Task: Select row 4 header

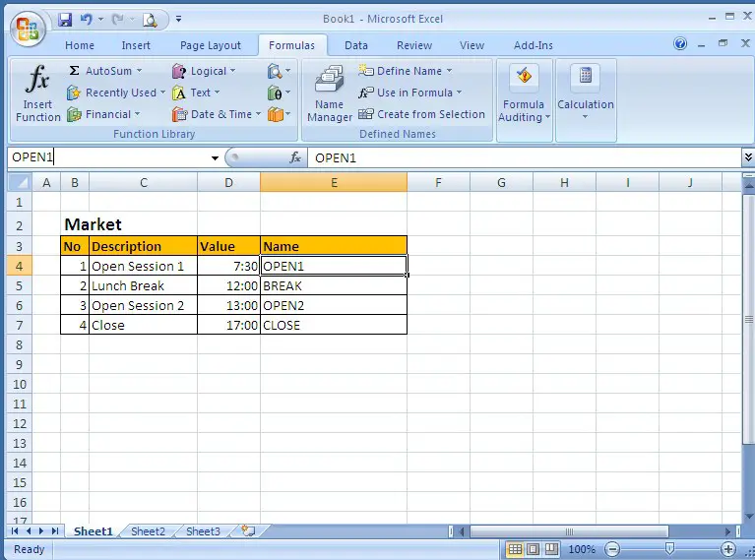Action: 20,266
